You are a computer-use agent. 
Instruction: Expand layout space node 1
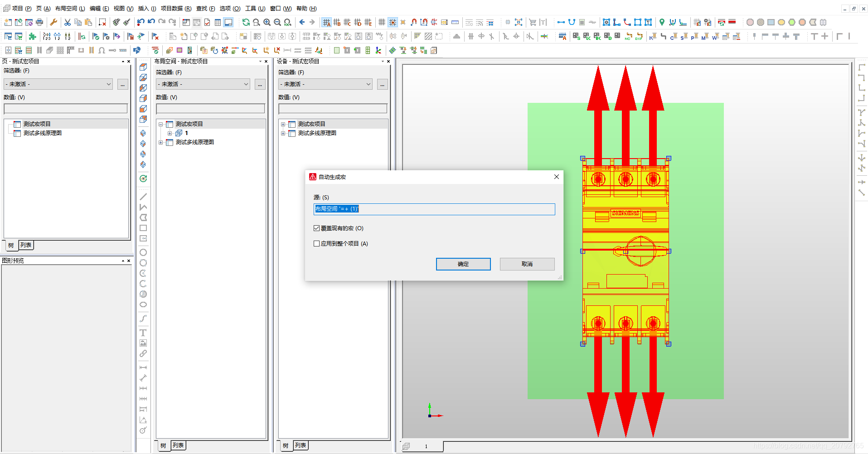click(170, 133)
